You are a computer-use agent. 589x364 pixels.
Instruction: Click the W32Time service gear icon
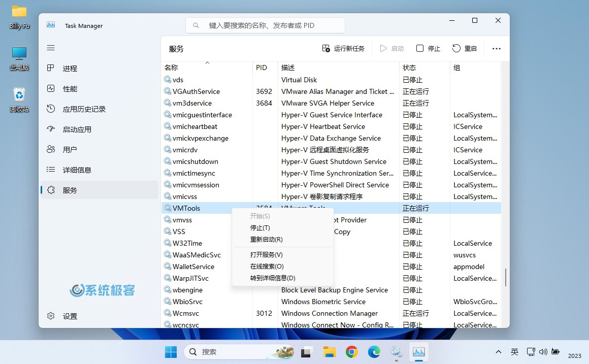tap(168, 242)
